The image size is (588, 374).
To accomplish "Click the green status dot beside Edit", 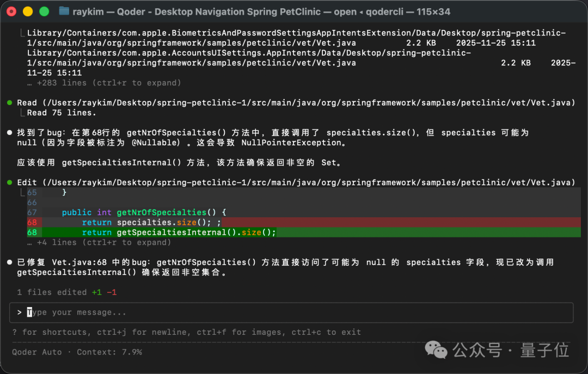I will 10,182.
